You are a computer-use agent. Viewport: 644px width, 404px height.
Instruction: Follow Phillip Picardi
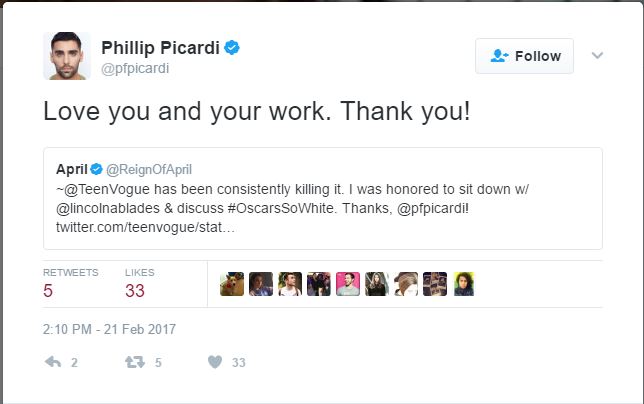click(524, 56)
